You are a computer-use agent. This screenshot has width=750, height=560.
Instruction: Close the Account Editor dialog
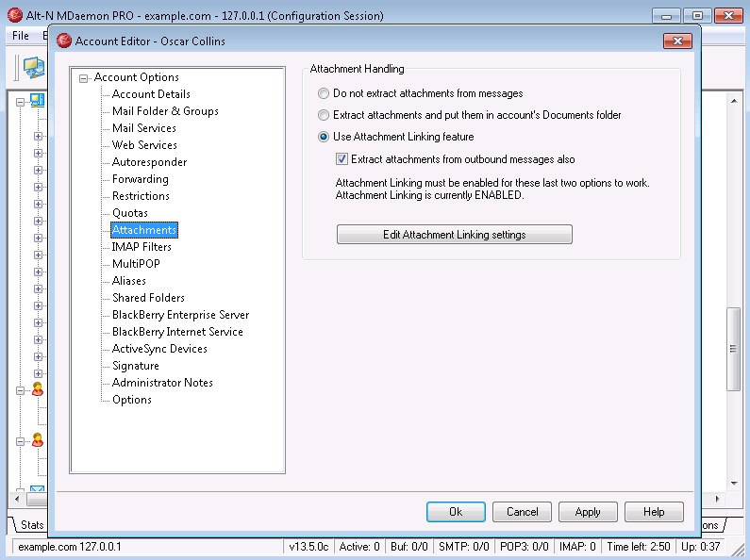coord(677,41)
